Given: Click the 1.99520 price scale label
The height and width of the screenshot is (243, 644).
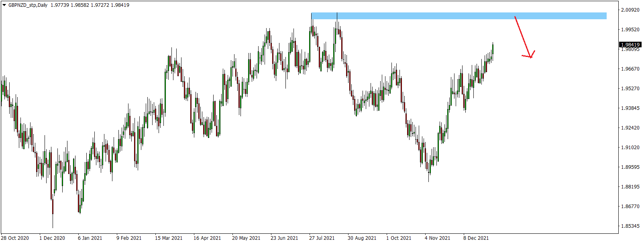Looking at the screenshot, I should coord(630,30).
